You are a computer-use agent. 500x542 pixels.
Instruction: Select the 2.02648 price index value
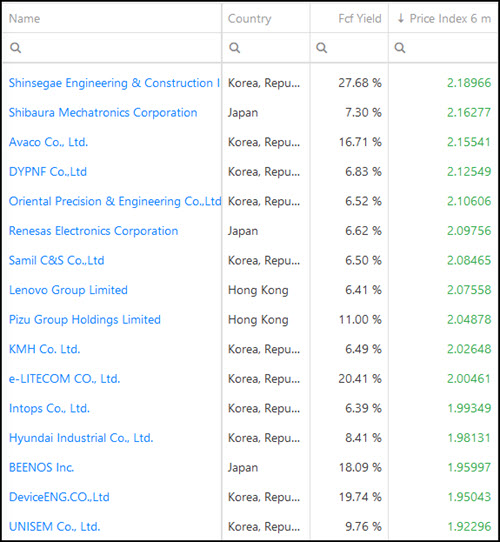(x=469, y=349)
